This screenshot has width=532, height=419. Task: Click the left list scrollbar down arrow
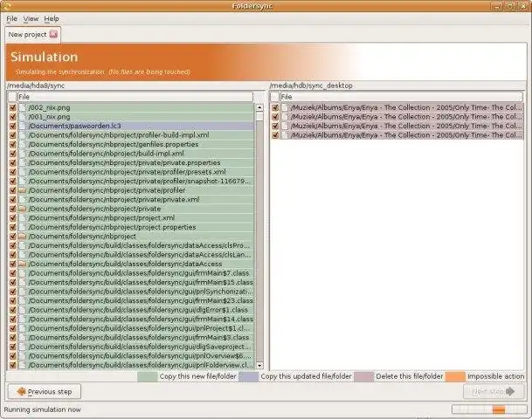tap(259, 366)
